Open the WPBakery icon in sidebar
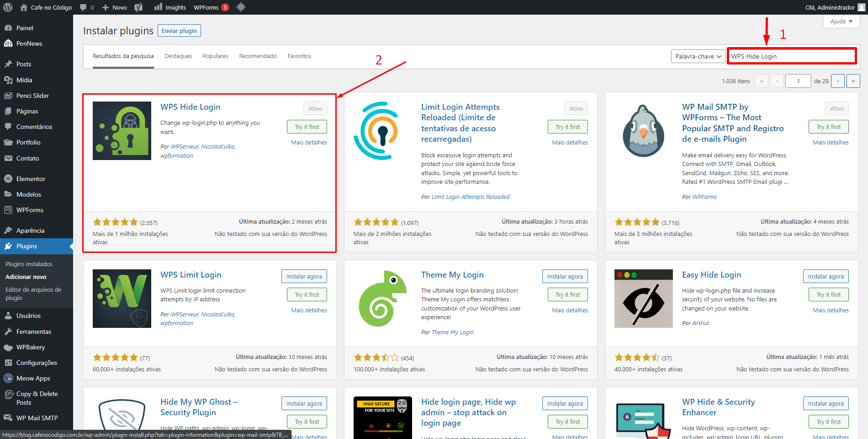This screenshot has width=868, height=439. tap(8, 347)
